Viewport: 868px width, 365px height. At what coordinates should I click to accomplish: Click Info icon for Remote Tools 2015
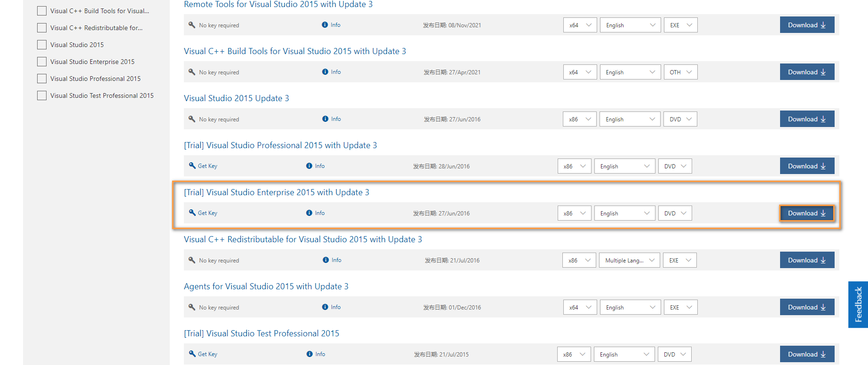coord(325,25)
